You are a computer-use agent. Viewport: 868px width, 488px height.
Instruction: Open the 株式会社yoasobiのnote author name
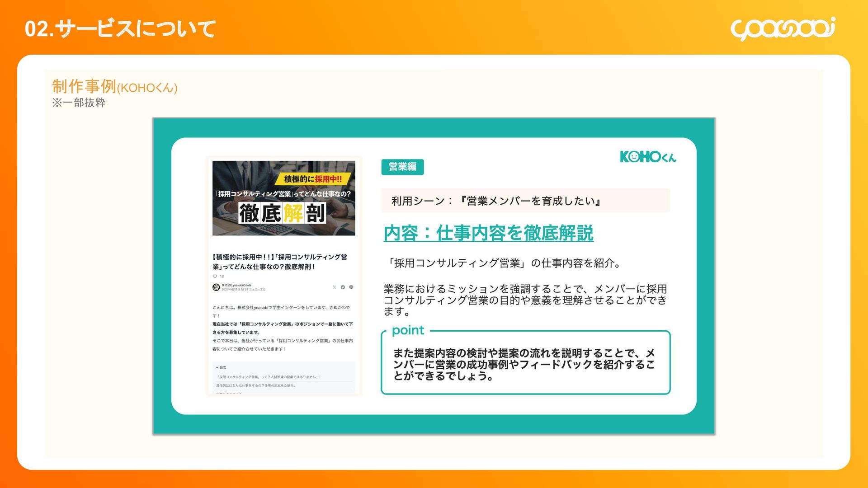[x=236, y=285]
